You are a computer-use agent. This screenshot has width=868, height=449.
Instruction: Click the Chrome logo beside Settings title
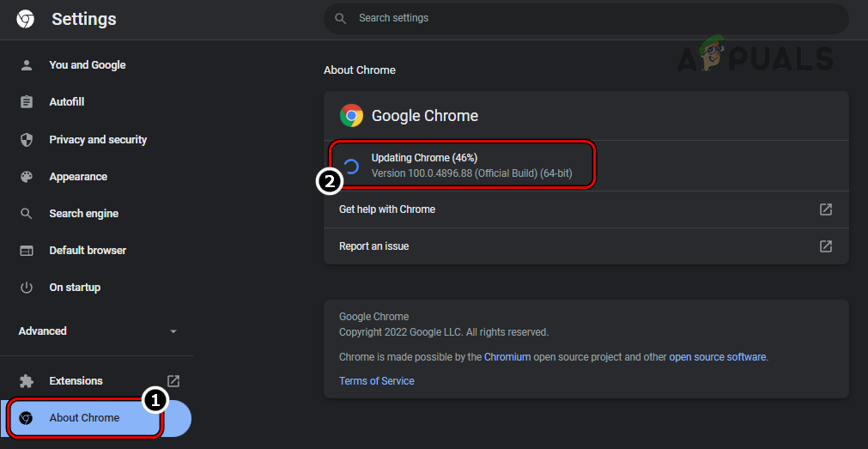26,19
